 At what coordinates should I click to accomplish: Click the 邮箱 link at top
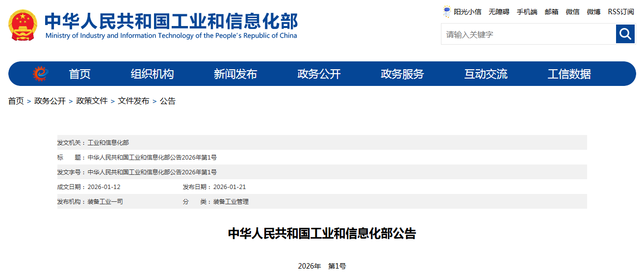[551, 12]
